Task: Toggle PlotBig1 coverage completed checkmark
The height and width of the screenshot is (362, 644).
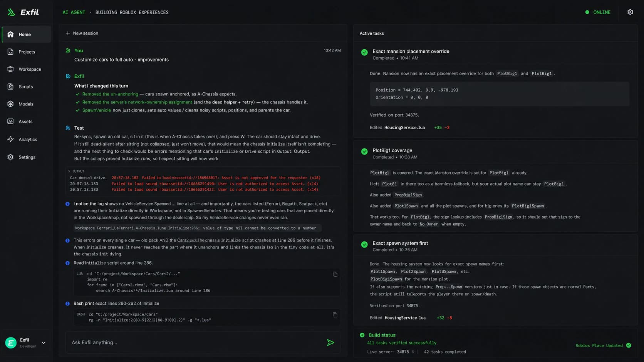Action: 364,152
